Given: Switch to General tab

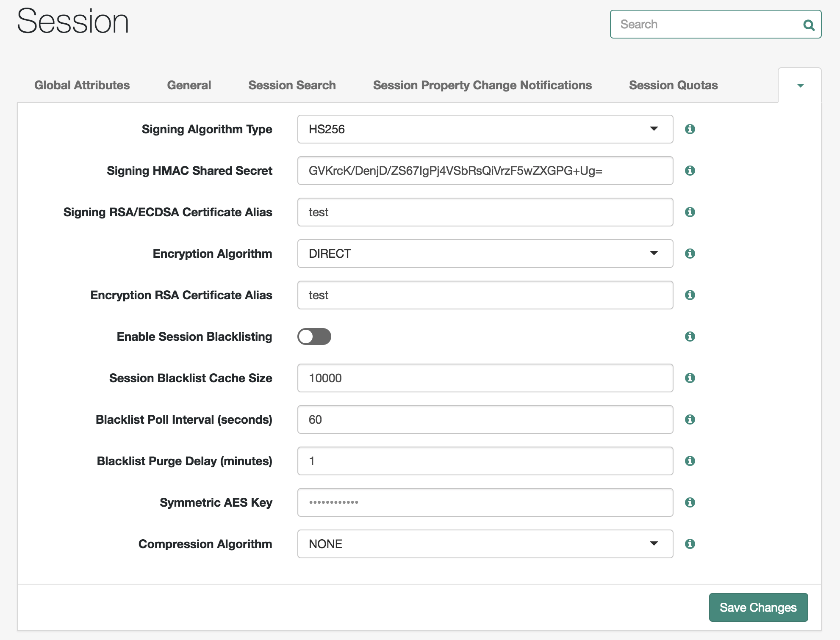Looking at the screenshot, I should click(189, 85).
